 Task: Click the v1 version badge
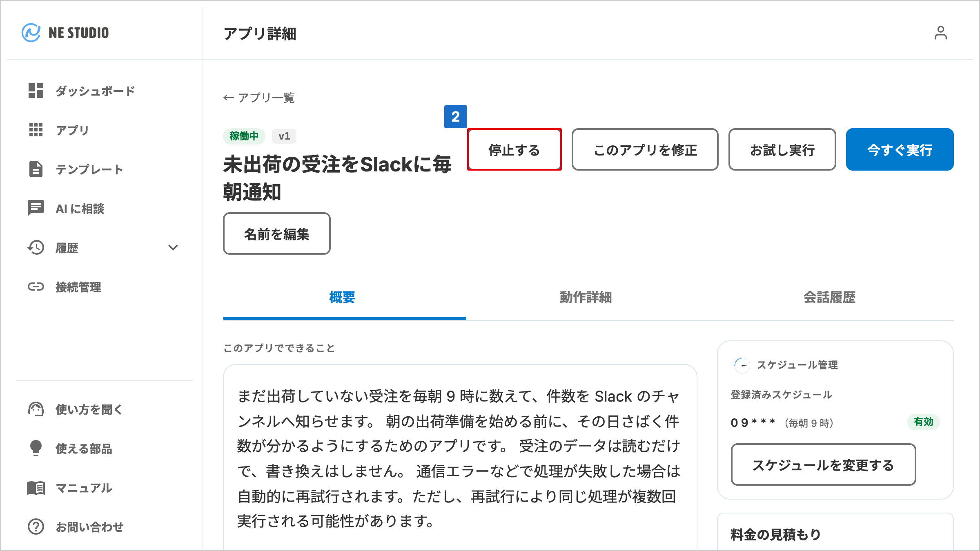284,136
